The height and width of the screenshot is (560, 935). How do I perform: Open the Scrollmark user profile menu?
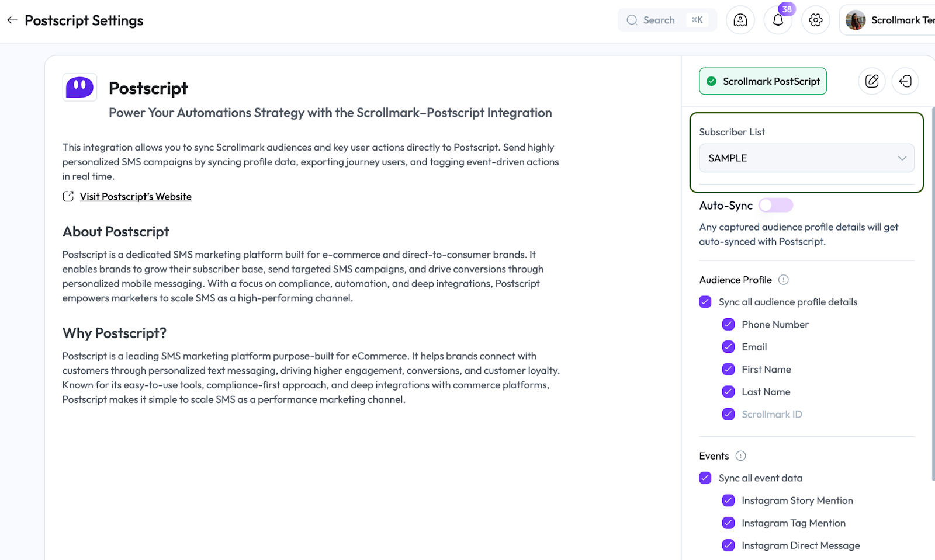tap(888, 20)
